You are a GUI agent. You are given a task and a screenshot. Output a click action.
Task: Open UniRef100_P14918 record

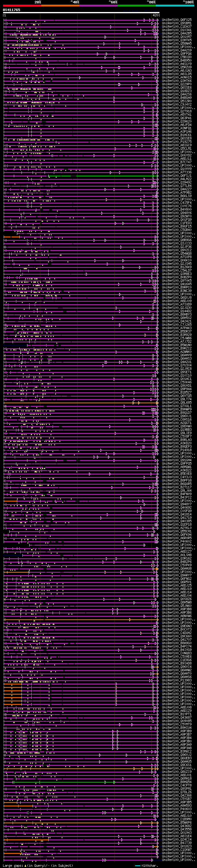[177, 450]
